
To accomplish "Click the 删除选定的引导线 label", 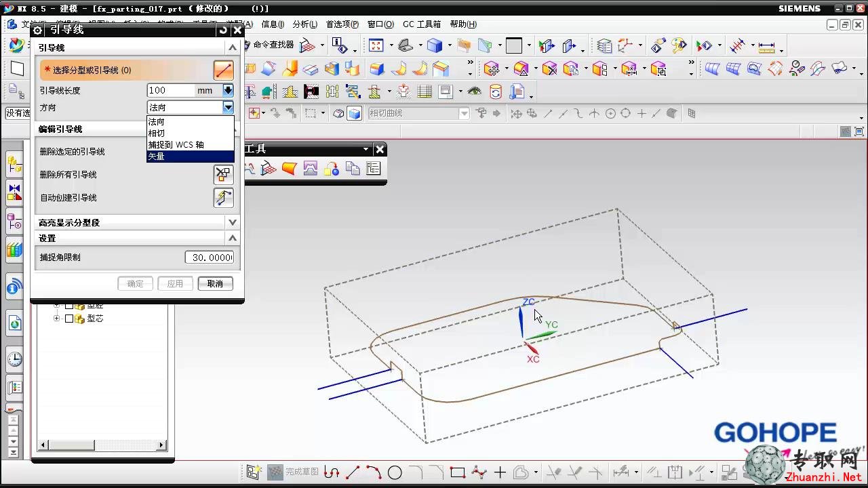I will pos(73,151).
